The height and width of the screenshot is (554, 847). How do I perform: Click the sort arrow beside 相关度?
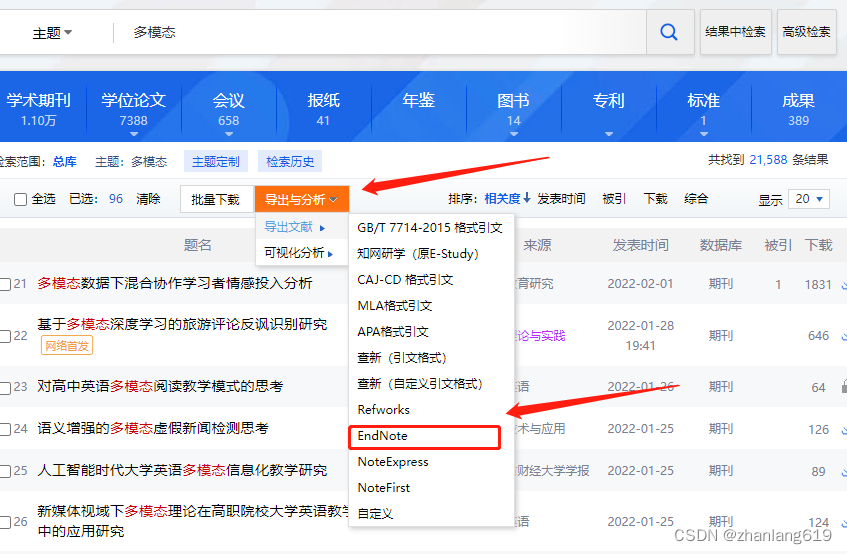527,198
